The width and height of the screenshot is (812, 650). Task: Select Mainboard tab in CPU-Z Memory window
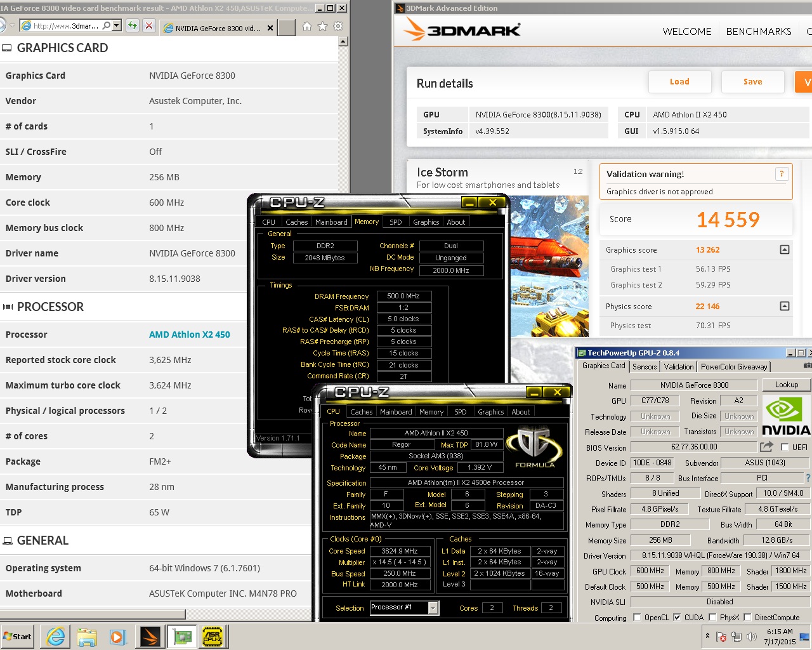[x=331, y=222]
